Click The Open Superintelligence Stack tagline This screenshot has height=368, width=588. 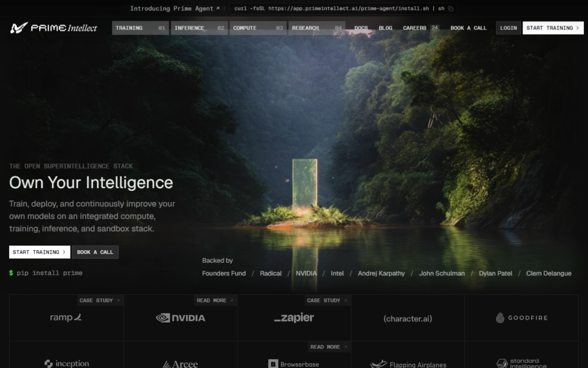pyautogui.click(x=71, y=166)
